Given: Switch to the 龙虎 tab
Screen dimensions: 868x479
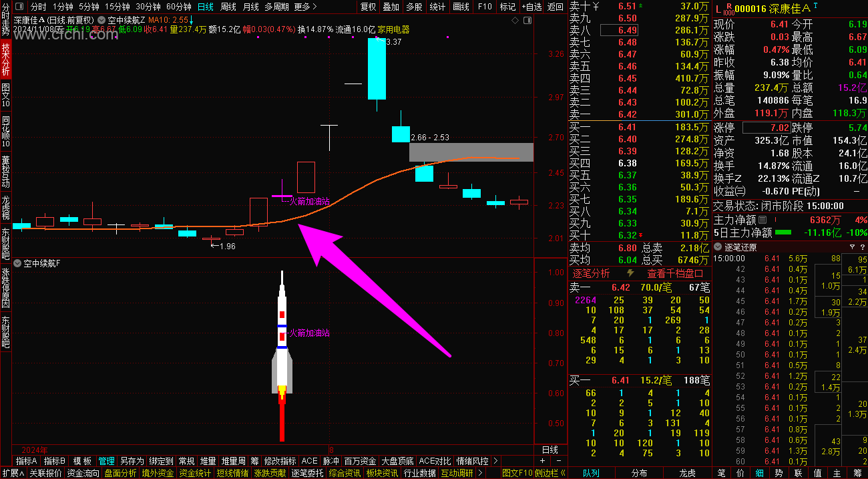Looking at the screenshot, I should click(687, 473).
